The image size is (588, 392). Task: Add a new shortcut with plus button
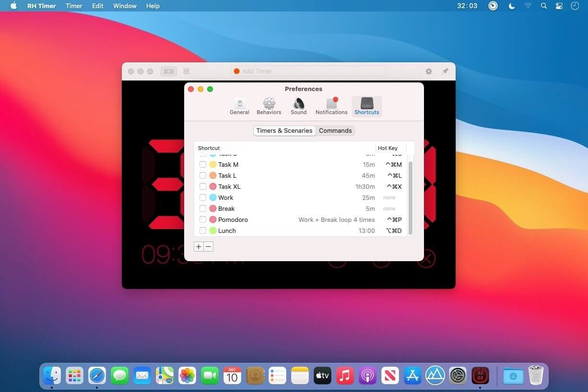coord(199,247)
